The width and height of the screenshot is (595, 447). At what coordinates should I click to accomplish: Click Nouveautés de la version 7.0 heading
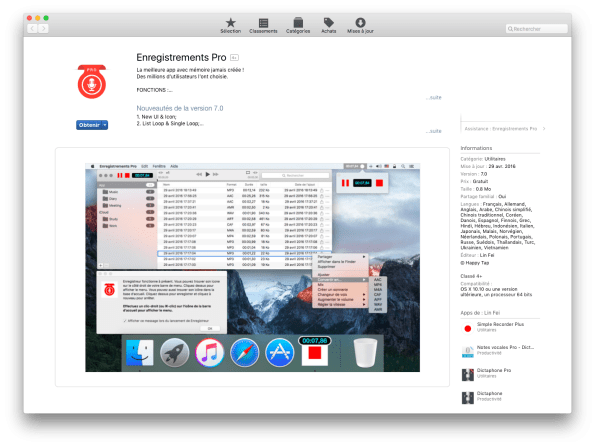180,109
